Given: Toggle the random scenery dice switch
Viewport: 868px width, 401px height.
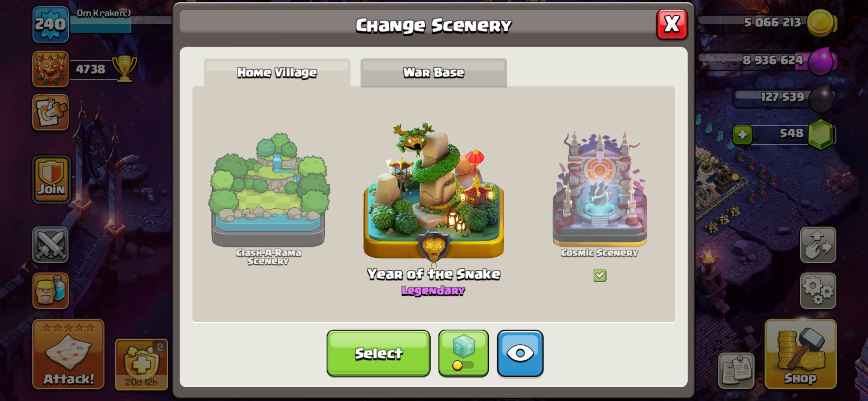Looking at the screenshot, I should coord(463,353).
